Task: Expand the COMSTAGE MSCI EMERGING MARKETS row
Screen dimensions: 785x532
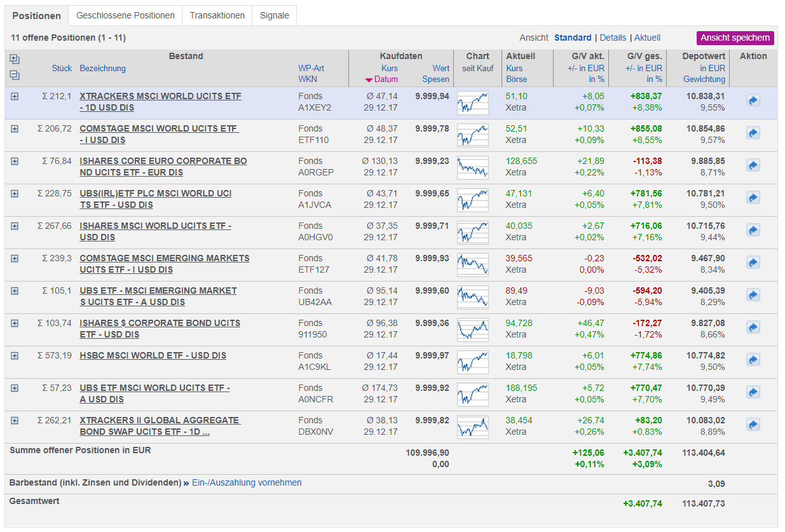Action: 15,258
